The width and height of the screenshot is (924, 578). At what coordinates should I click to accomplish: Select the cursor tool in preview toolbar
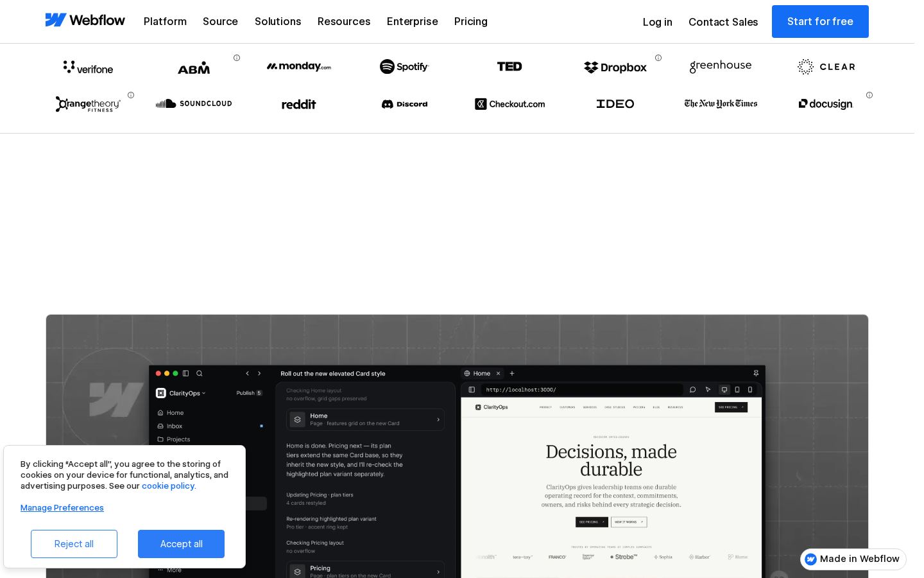[x=708, y=389]
